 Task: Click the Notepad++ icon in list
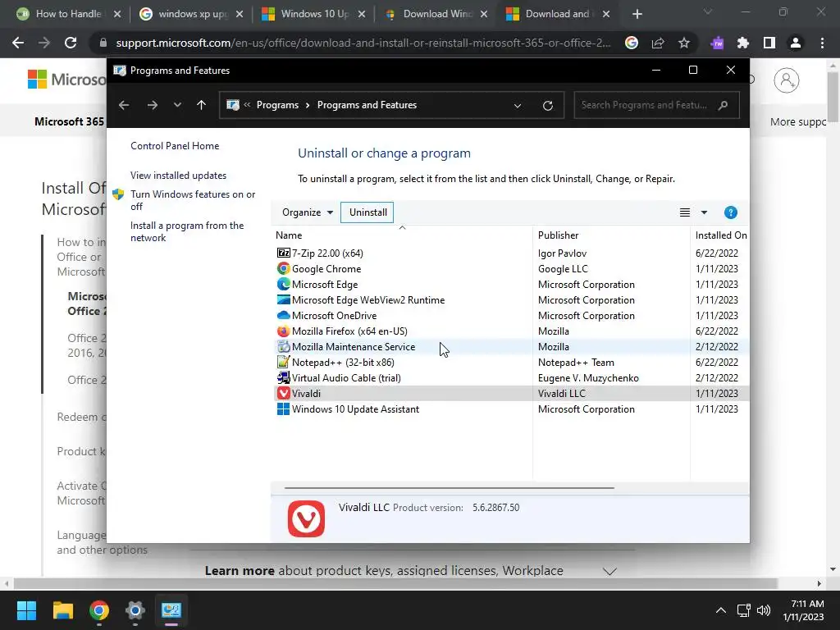[x=283, y=362]
